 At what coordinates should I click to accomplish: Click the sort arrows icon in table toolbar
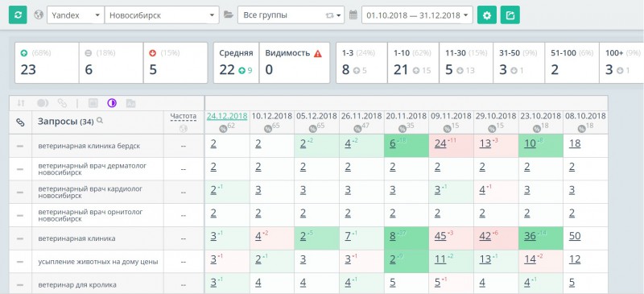(21, 103)
